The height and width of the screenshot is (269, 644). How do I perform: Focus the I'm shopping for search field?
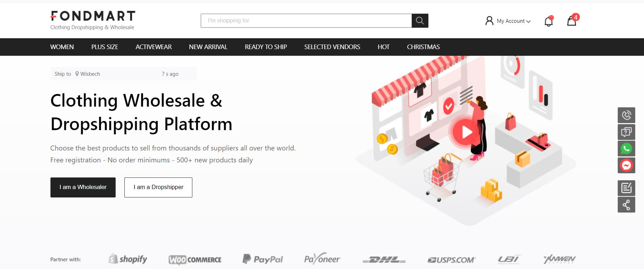tap(306, 21)
